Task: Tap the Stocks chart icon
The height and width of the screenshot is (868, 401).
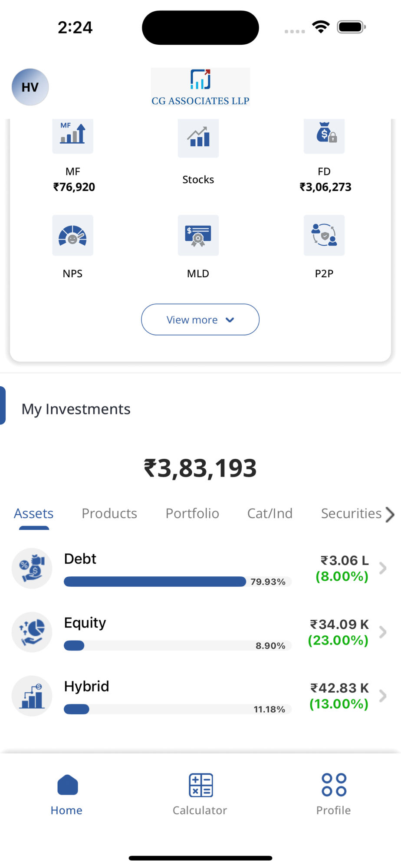Action: 198,138
